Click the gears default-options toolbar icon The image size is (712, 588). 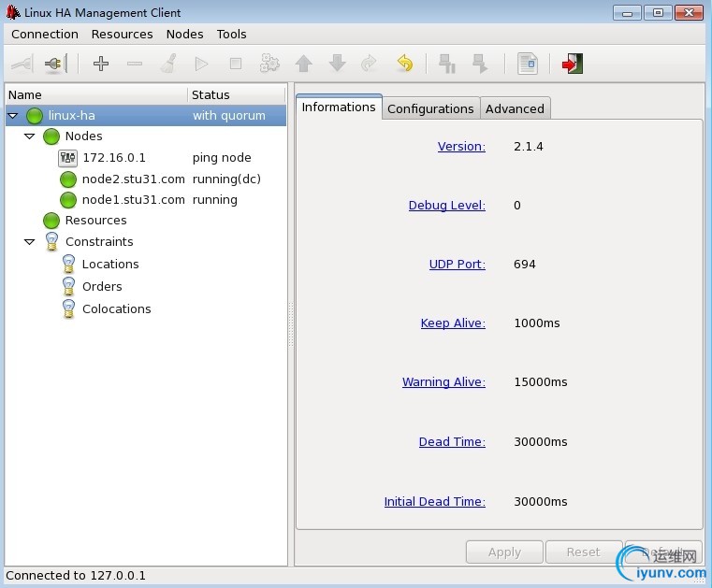269,64
